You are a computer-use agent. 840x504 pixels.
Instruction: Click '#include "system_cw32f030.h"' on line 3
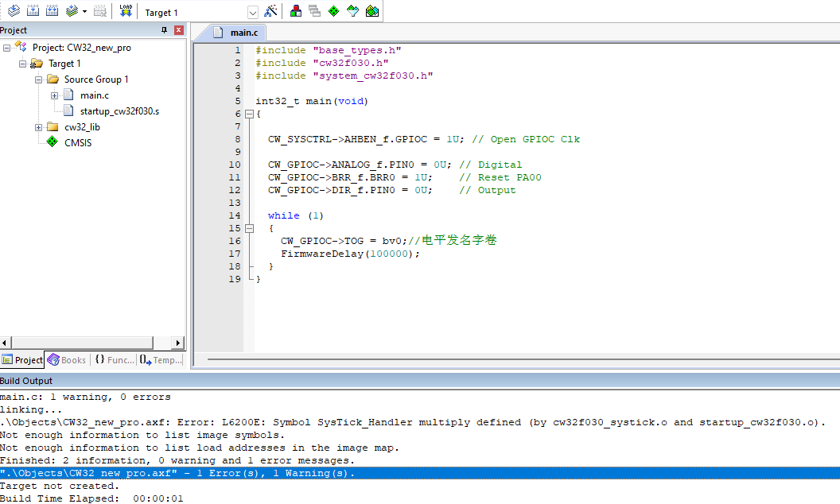click(x=344, y=76)
